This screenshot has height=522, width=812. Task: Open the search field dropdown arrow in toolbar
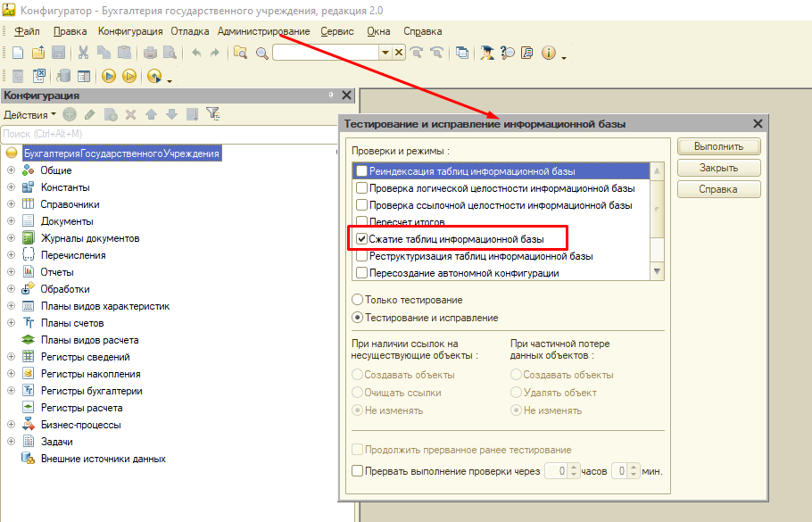click(385, 53)
